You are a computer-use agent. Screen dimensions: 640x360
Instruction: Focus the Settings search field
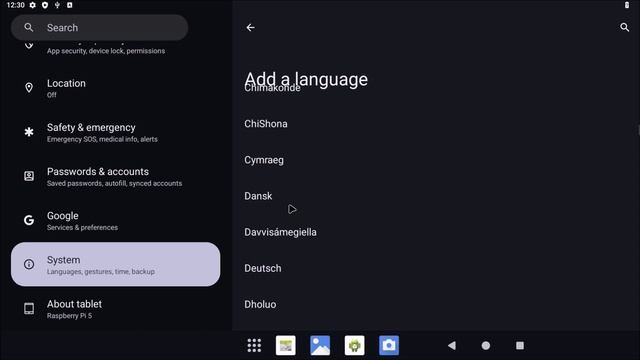point(99,27)
